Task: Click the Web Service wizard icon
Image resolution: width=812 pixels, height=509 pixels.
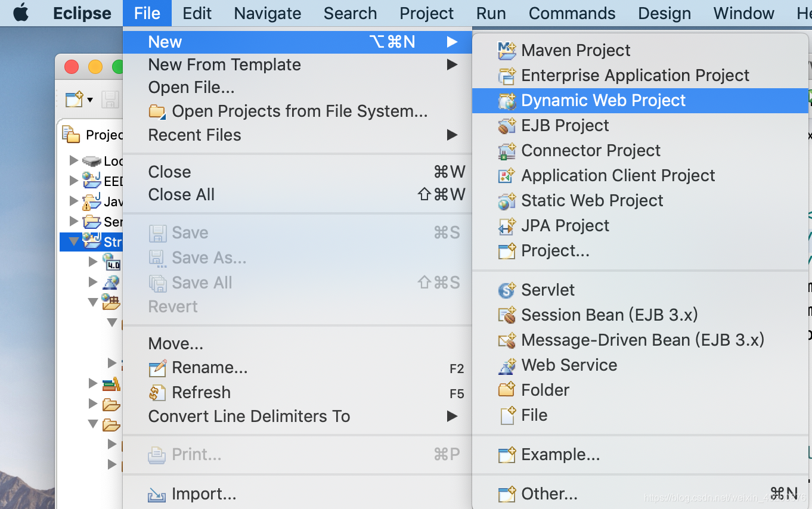Action: coord(506,365)
